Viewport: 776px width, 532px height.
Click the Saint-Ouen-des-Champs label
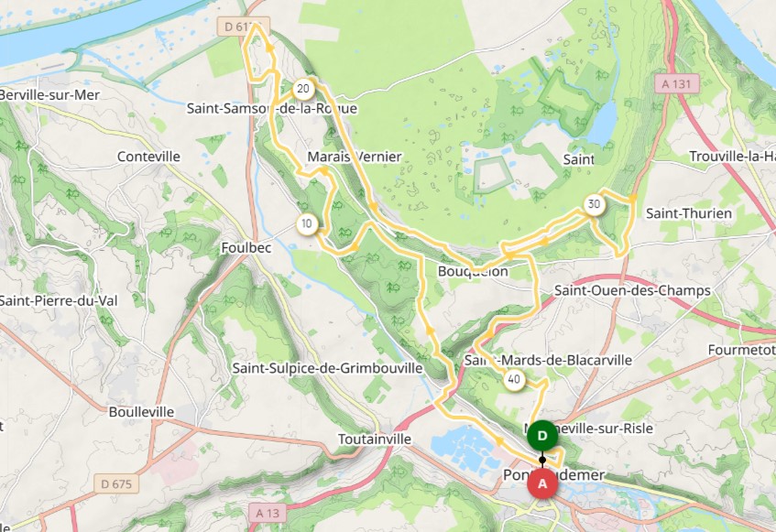[632, 290]
